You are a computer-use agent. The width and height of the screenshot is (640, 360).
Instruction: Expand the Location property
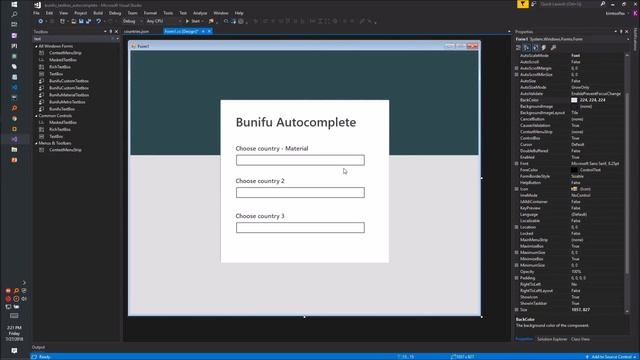click(x=517, y=227)
